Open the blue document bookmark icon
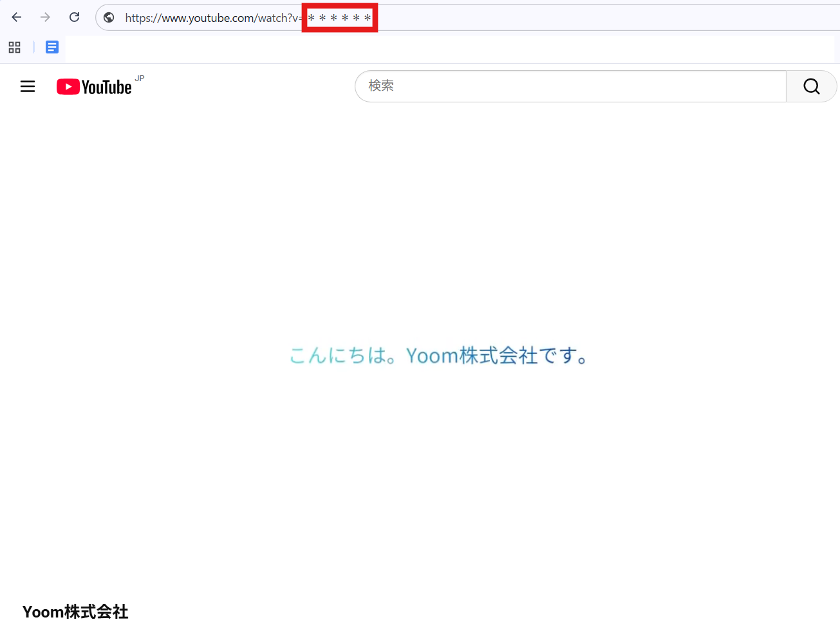This screenshot has width=840, height=622. coord(52,47)
